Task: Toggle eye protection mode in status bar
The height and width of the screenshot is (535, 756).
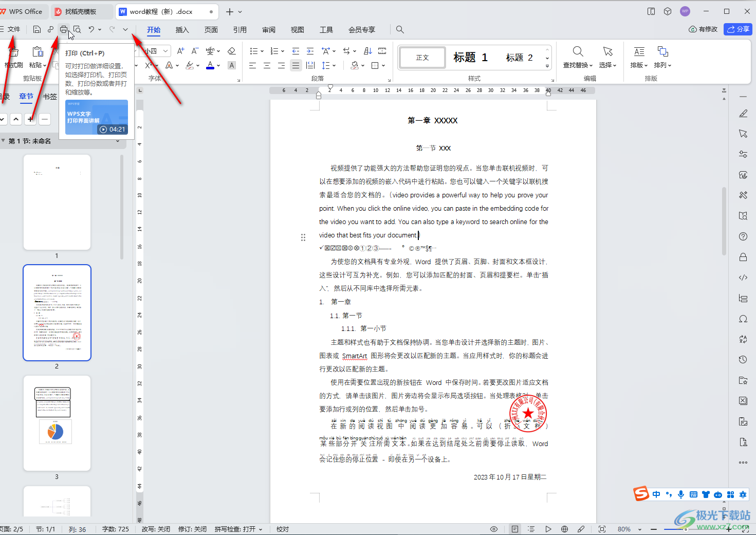Action: [x=494, y=529]
